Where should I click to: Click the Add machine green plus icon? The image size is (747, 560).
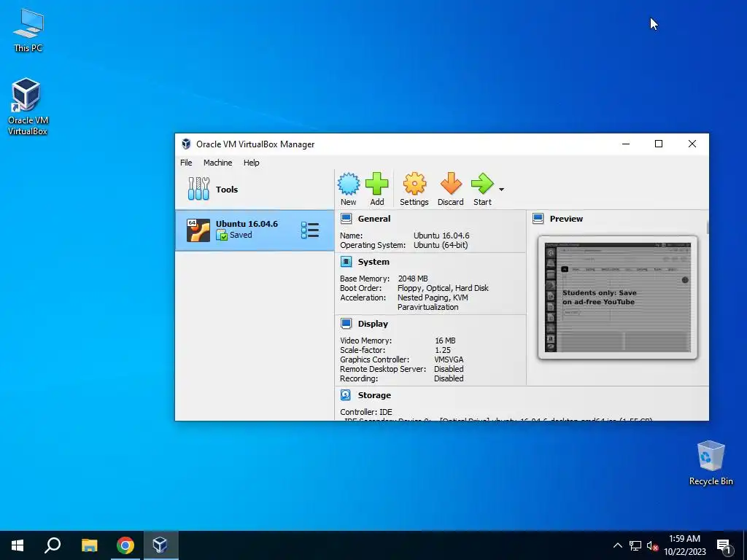coord(377,184)
